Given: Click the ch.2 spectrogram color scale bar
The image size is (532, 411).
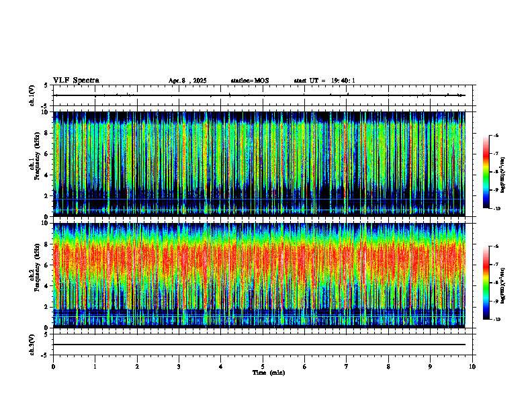Looking at the screenshot, I should [486, 283].
